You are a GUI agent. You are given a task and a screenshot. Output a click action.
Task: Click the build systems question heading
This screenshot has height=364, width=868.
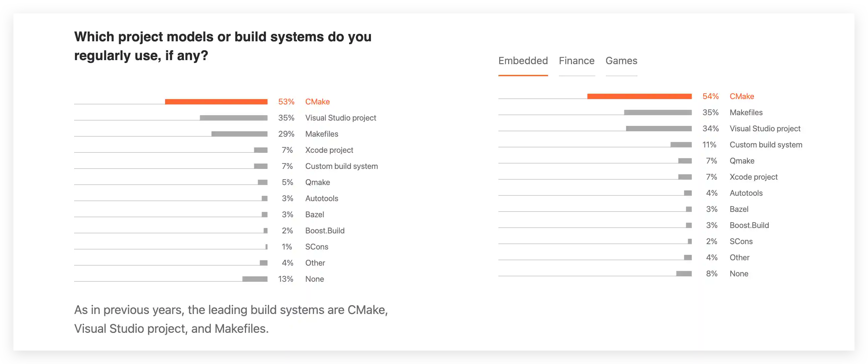point(223,46)
